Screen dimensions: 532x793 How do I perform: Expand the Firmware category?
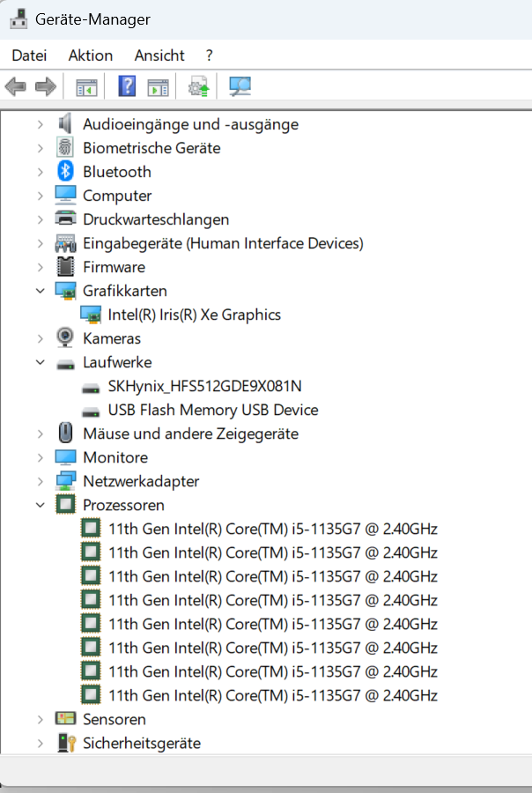[41, 267]
